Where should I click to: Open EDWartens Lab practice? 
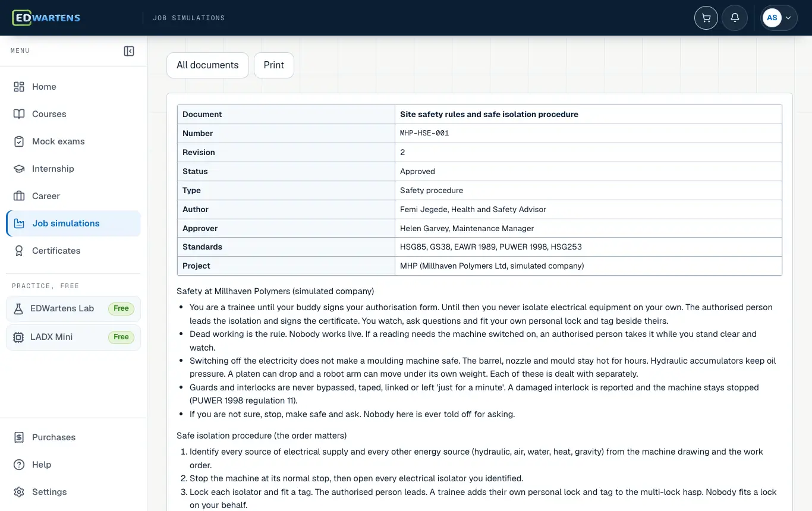(73, 308)
